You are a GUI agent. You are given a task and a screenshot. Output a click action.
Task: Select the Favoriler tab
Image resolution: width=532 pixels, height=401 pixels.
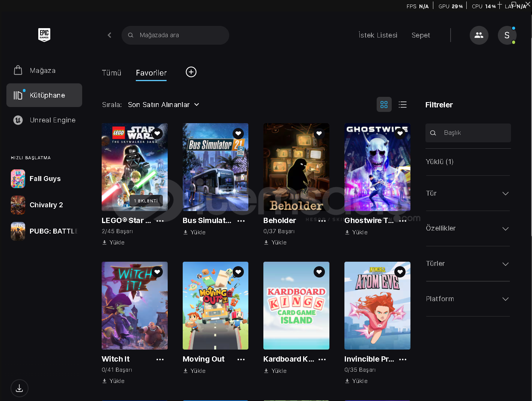[x=151, y=73]
